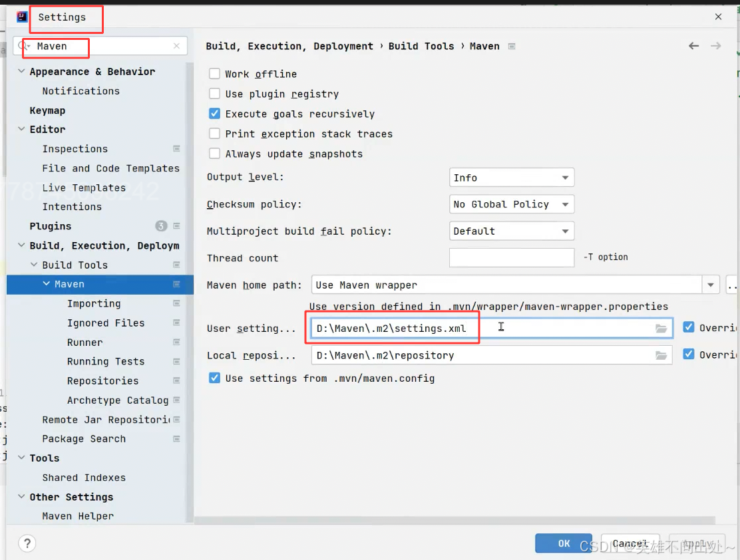The width and height of the screenshot is (740, 560).
Task: Uncheck Execute goals recursively
Action: click(214, 114)
